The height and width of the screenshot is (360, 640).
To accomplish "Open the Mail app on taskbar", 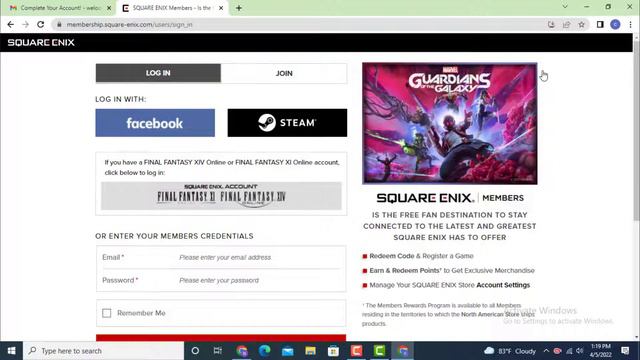I will 288,351.
